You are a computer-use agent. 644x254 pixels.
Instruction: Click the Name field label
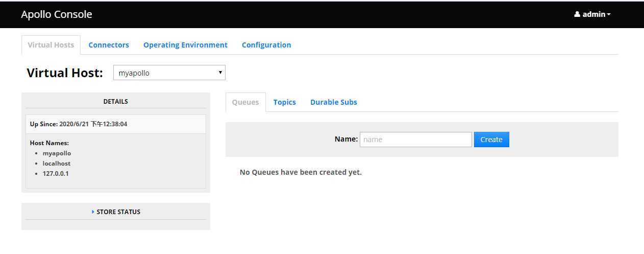coord(346,139)
